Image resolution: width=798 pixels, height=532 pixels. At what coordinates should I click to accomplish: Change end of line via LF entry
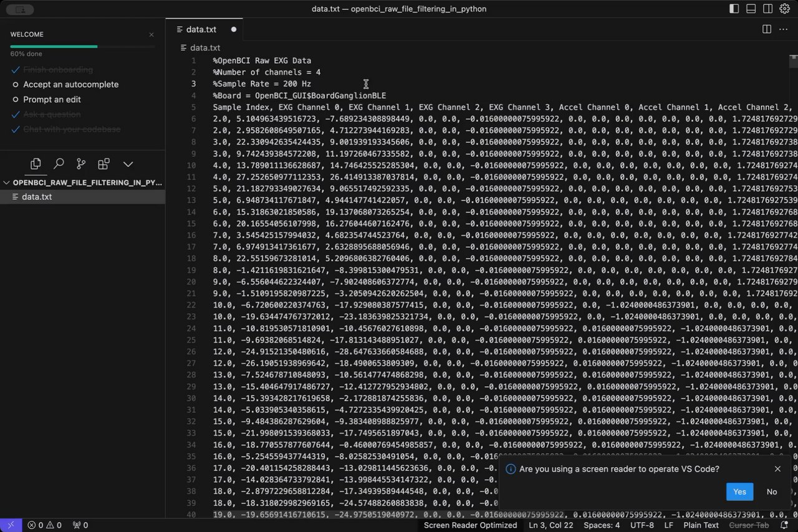669,525
